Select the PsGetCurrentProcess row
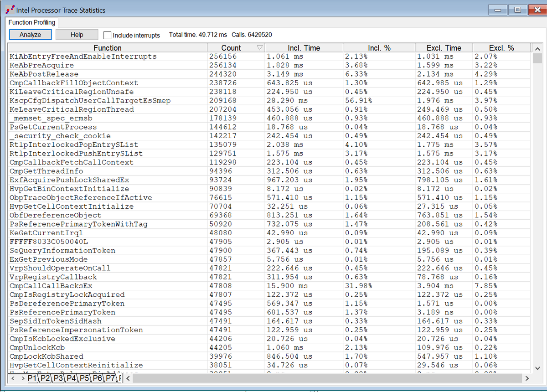Viewport: 547px width, 392px height. [270, 127]
